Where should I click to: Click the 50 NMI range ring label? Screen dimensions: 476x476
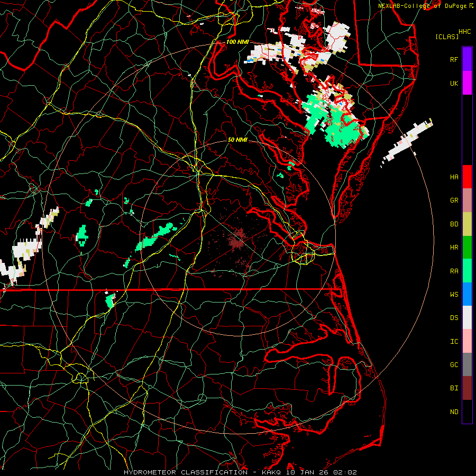pyautogui.click(x=237, y=140)
